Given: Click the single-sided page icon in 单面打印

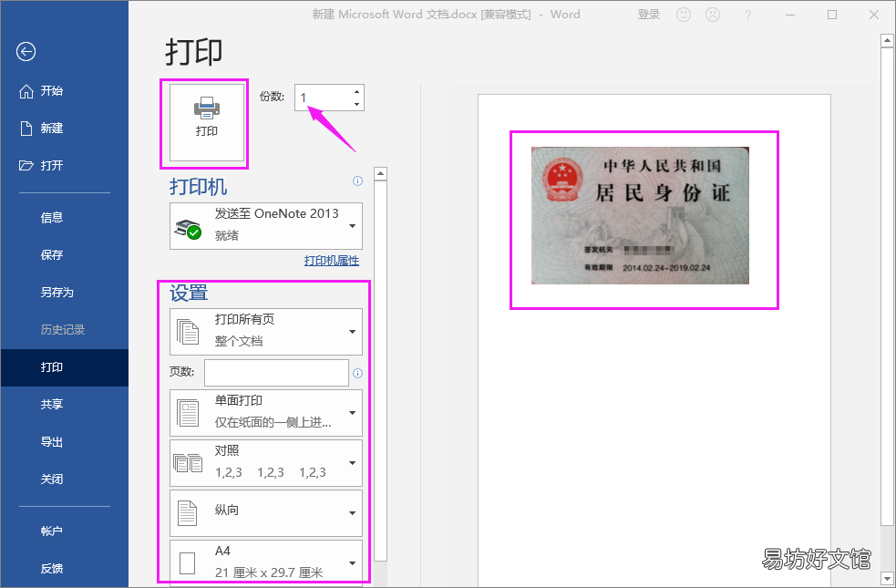Looking at the screenshot, I should pyautogui.click(x=188, y=413).
